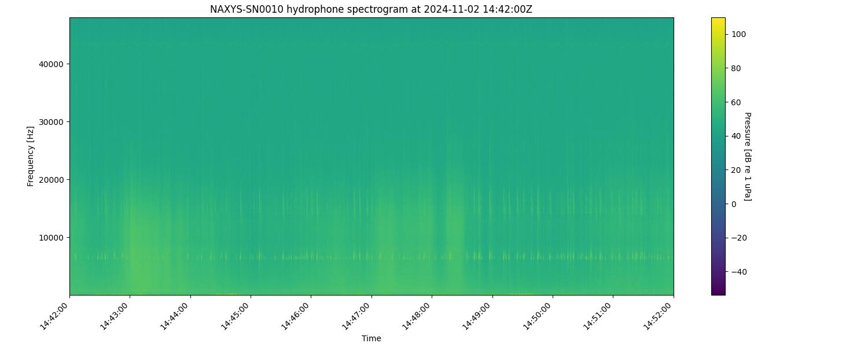Screen dimensions: 868x347
Task: Click the 20000 Hz frequency tick label
Action: pos(51,179)
